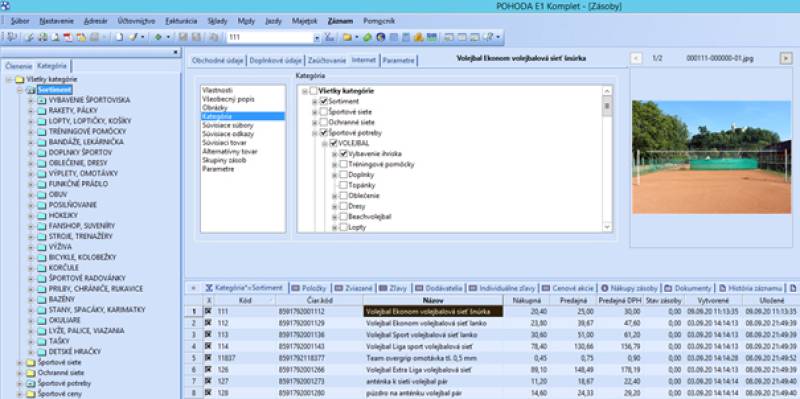Click the PDF export toolbar icon
Viewport: 800px width, 399px height.
coord(68,37)
